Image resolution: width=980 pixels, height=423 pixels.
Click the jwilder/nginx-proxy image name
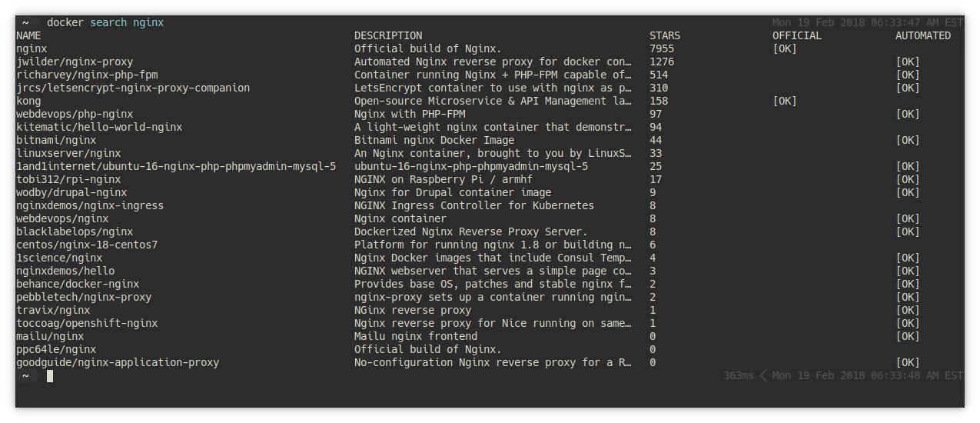(x=75, y=62)
